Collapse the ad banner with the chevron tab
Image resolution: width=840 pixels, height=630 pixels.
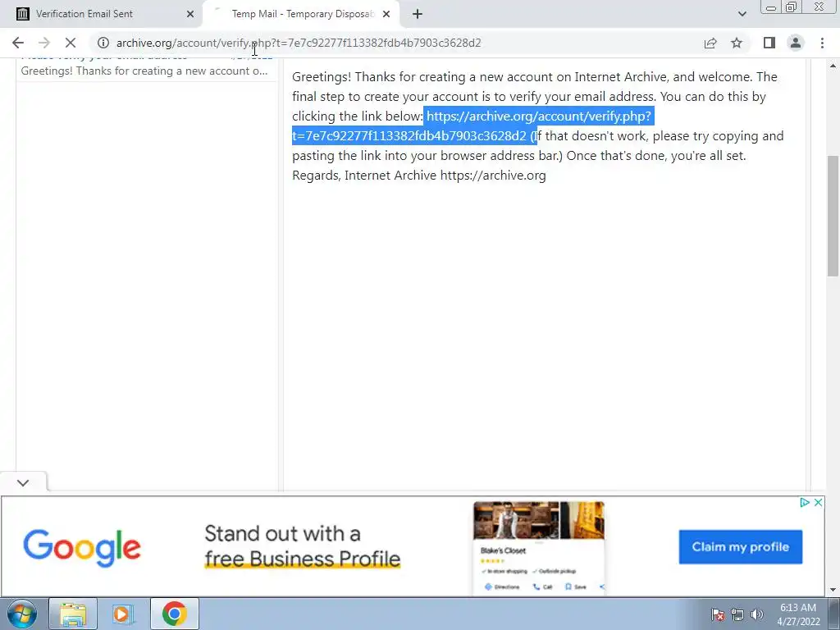23,482
